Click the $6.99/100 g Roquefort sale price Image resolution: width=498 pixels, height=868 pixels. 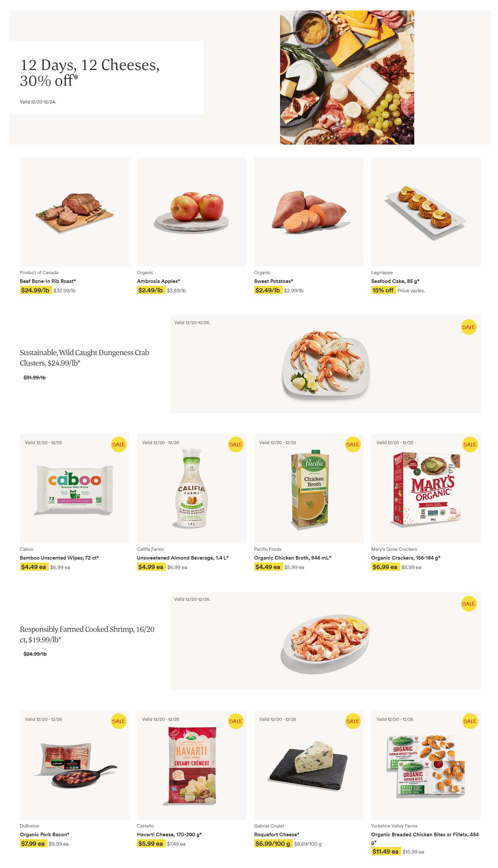(x=273, y=843)
